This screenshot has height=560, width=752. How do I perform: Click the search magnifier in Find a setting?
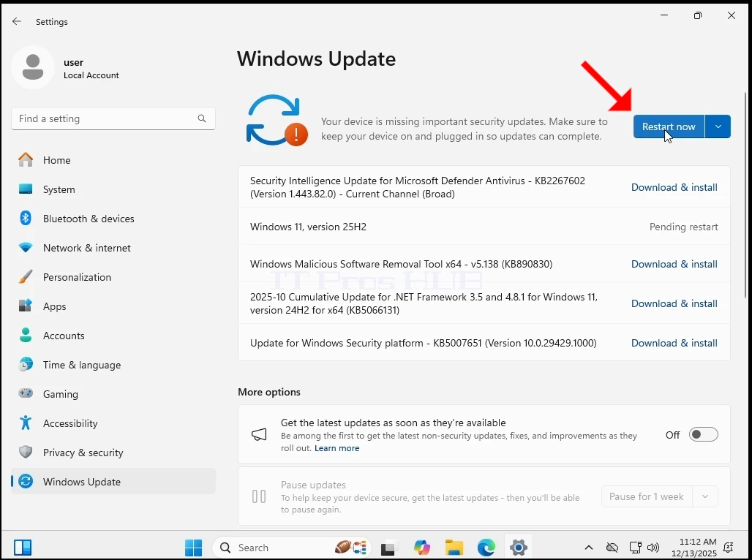pyautogui.click(x=202, y=118)
